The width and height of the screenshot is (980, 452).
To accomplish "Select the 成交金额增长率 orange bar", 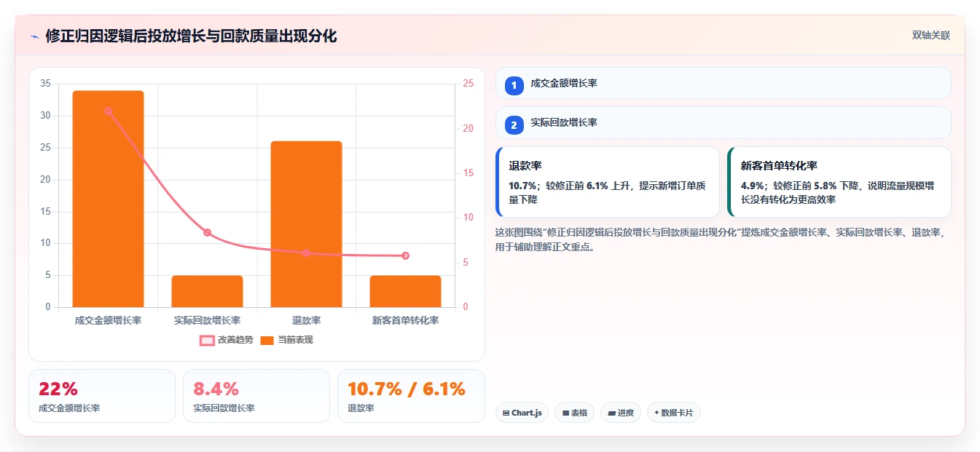I will (x=108, y=199).
